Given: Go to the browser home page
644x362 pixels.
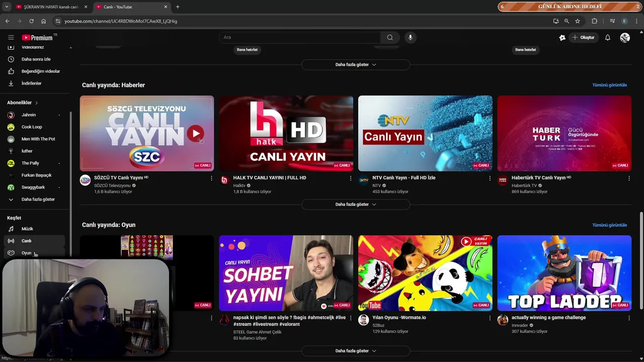Looking at the screenshot, I should (x=43, y=21).
